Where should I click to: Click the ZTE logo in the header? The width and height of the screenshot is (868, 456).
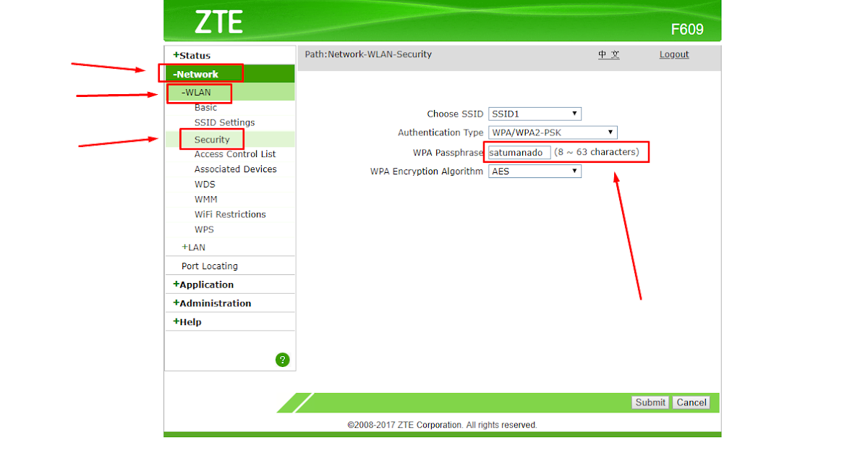218,22
